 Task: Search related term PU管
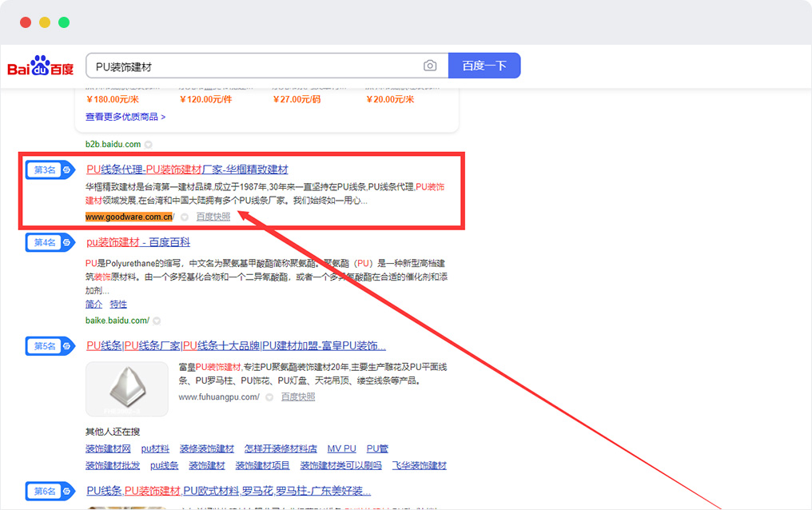tap(377, 448)
